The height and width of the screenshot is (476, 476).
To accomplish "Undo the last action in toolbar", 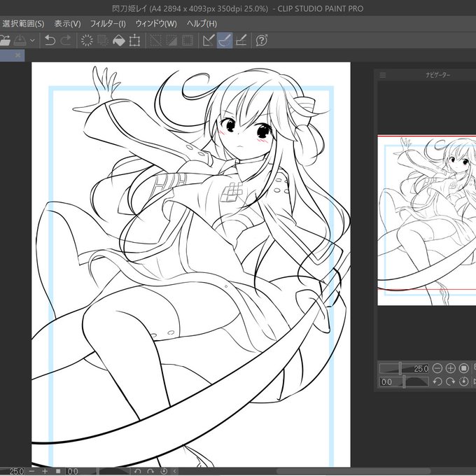I will 50,41.
